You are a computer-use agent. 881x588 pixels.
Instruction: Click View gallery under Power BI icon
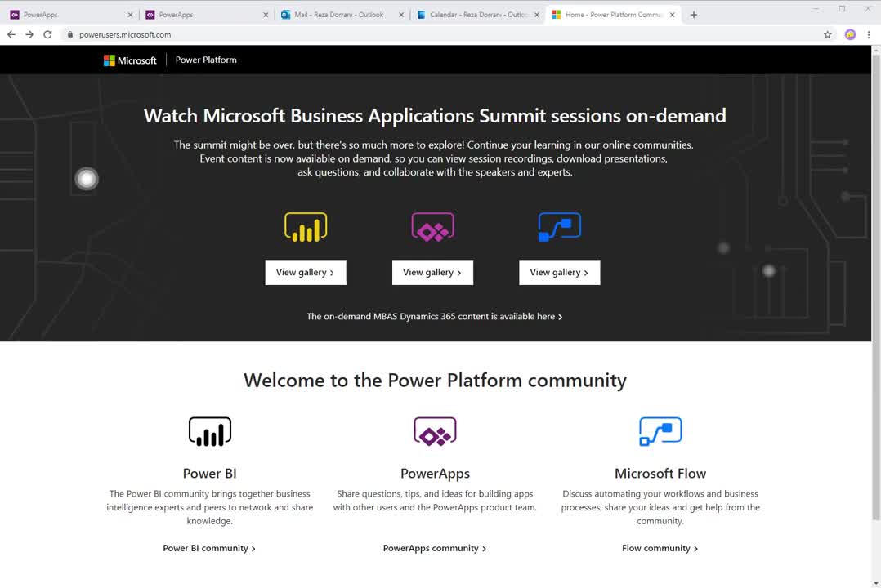pyautogui.click(x=306, y=273)
